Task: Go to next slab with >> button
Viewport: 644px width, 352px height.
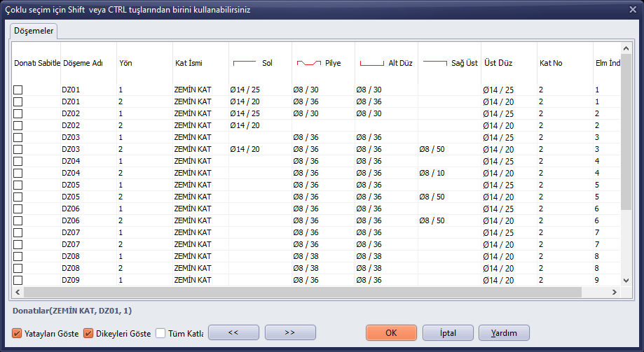Action: [290, 332]
